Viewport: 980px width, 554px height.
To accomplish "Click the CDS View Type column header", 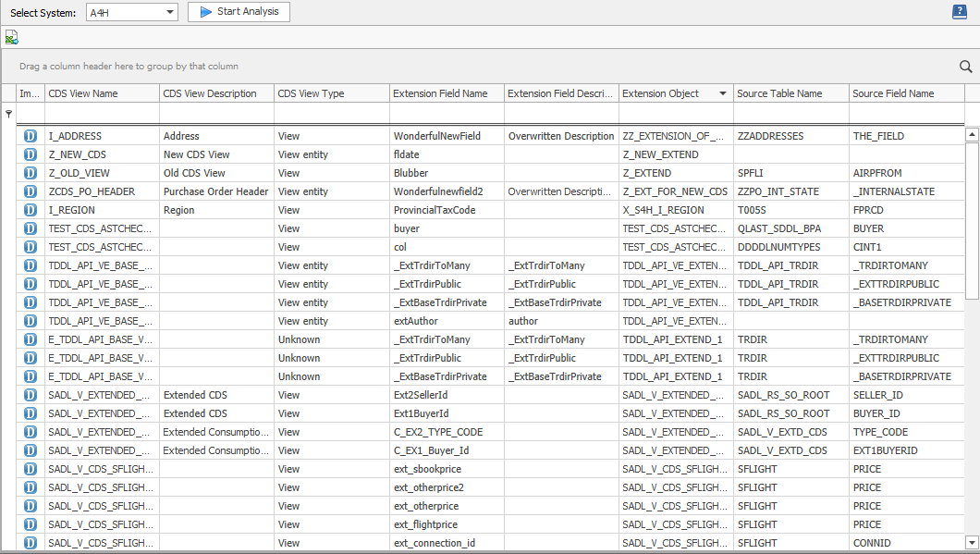I will (x=330, y=93).
